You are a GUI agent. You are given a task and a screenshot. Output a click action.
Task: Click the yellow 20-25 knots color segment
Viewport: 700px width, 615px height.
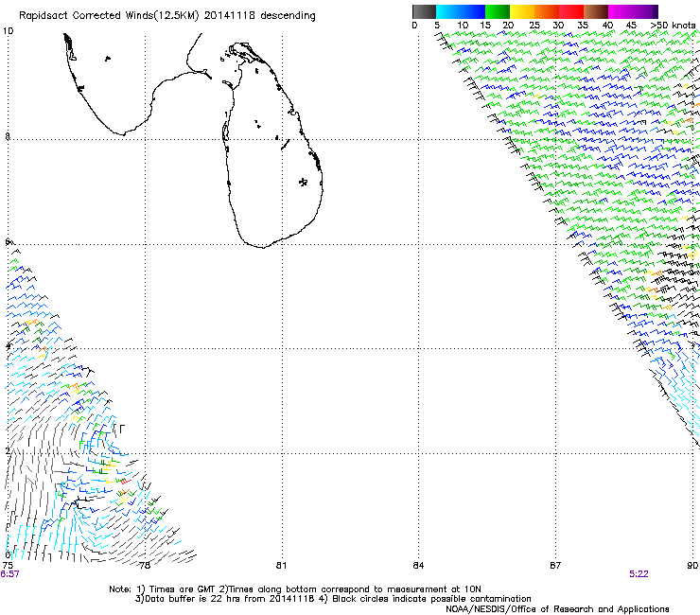(x=522, y=11)
